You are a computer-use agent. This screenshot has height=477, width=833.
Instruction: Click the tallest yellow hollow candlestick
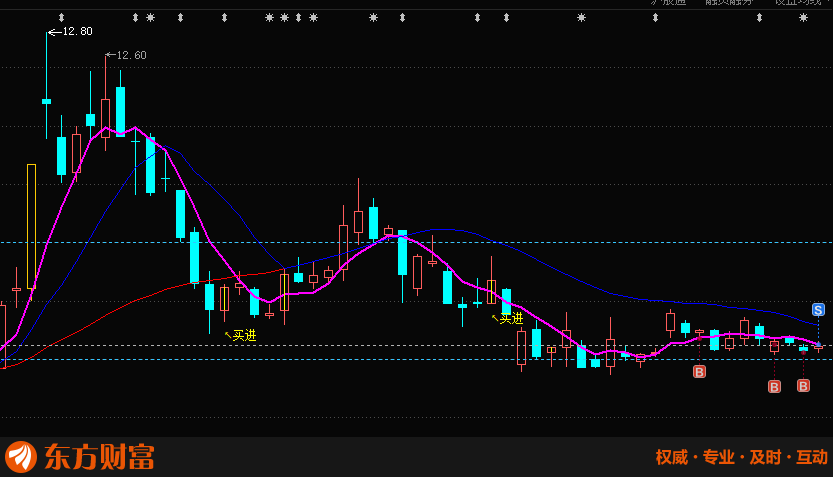31,227
